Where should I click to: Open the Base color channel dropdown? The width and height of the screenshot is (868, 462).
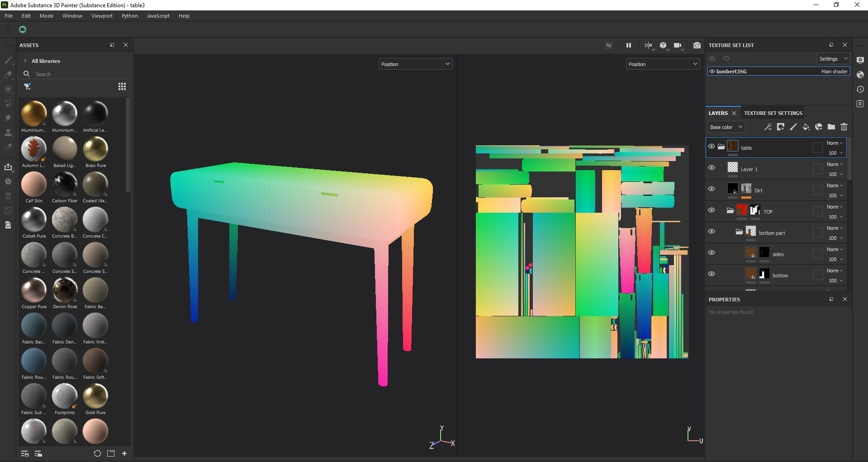pos(726,127)
